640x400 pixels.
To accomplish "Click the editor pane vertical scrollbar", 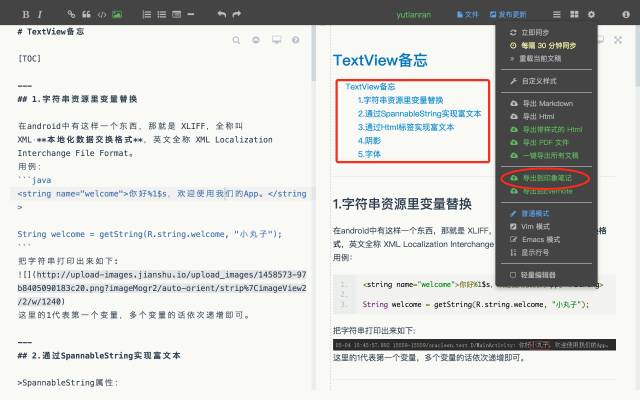I will pyautogui.click(x=313, y=53).
